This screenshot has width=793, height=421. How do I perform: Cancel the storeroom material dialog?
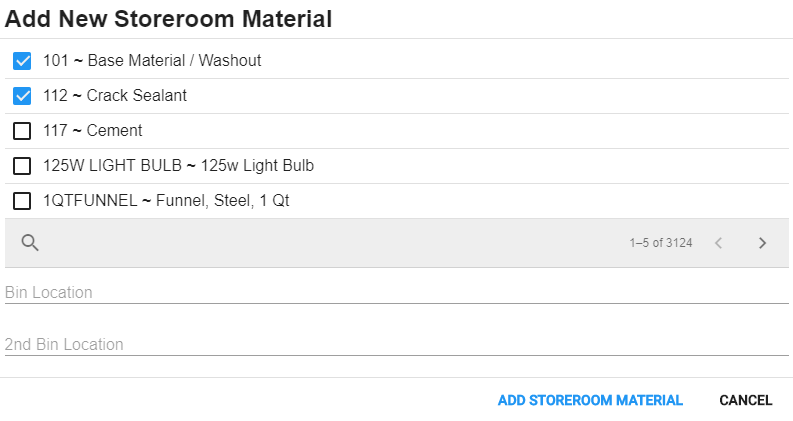coord(745,400)
